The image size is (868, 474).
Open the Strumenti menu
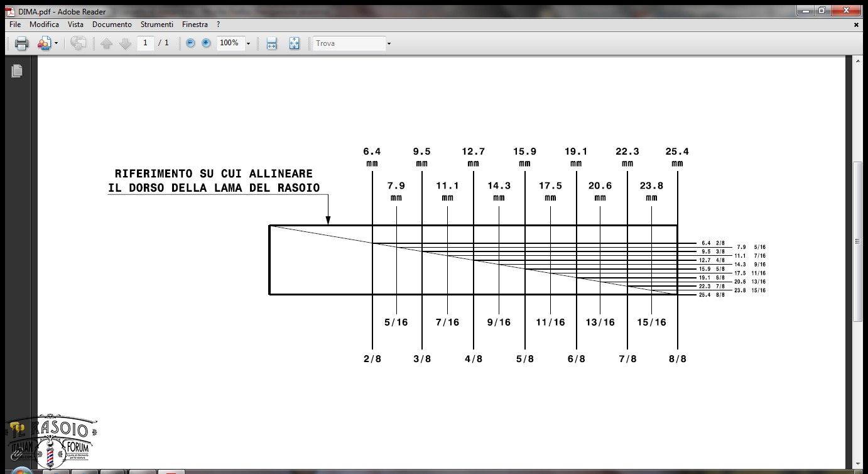(x=157, y=25)
